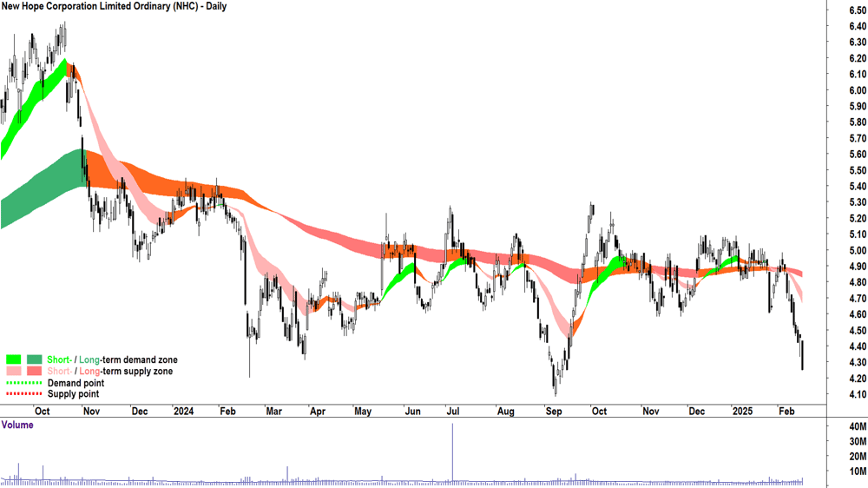Click the 'Oct' label at the start of the time axis
Viewport: 868px width, 488px height.
coord(42,411)
